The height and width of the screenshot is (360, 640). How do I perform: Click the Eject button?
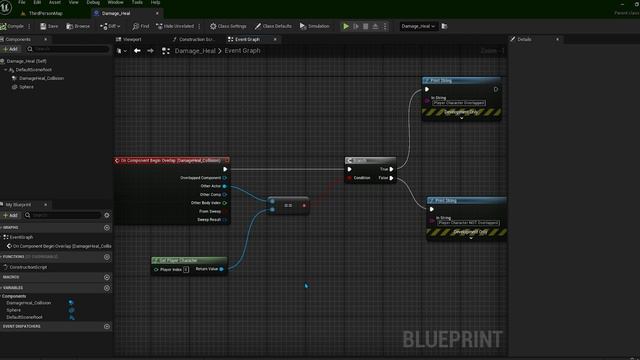[375, 26]
